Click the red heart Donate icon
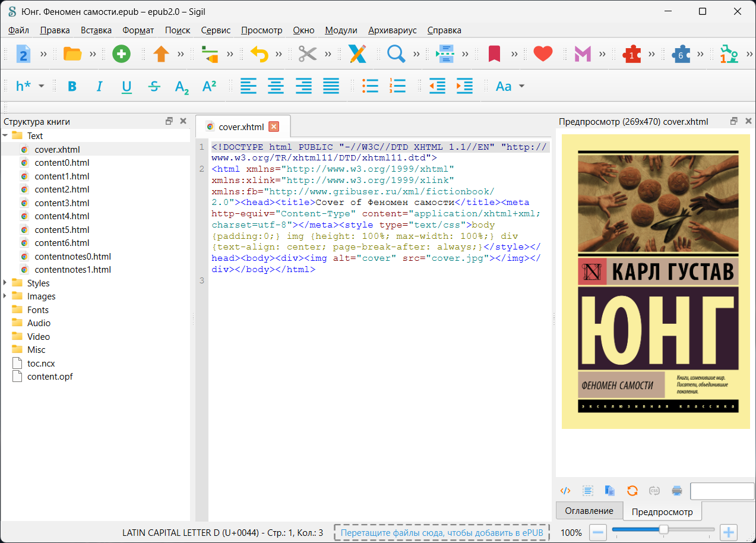The width and height of the screenshot is (756, 543). [x=543, y=54]
